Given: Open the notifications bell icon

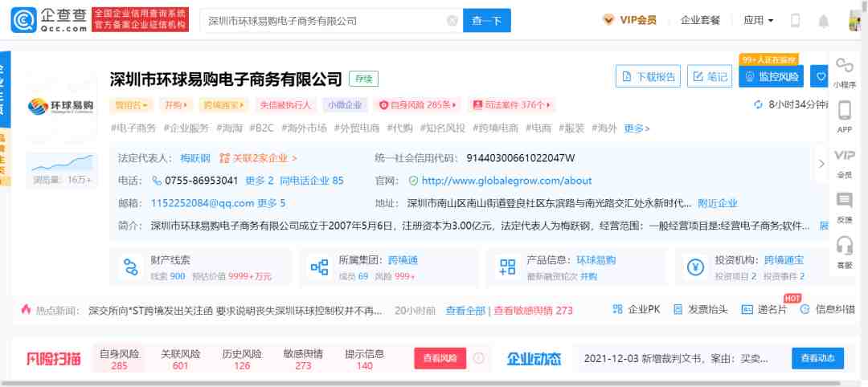Looking at the screenshot, I should pos(824,21).
